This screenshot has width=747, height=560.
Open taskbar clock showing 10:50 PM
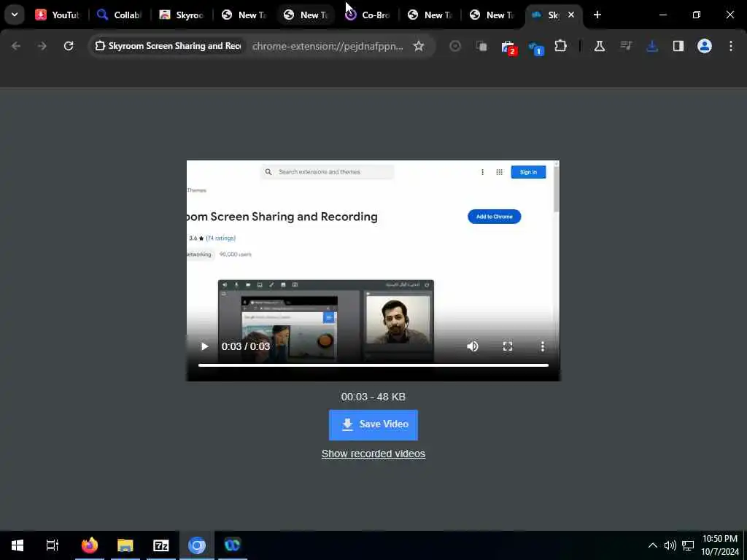720,545
